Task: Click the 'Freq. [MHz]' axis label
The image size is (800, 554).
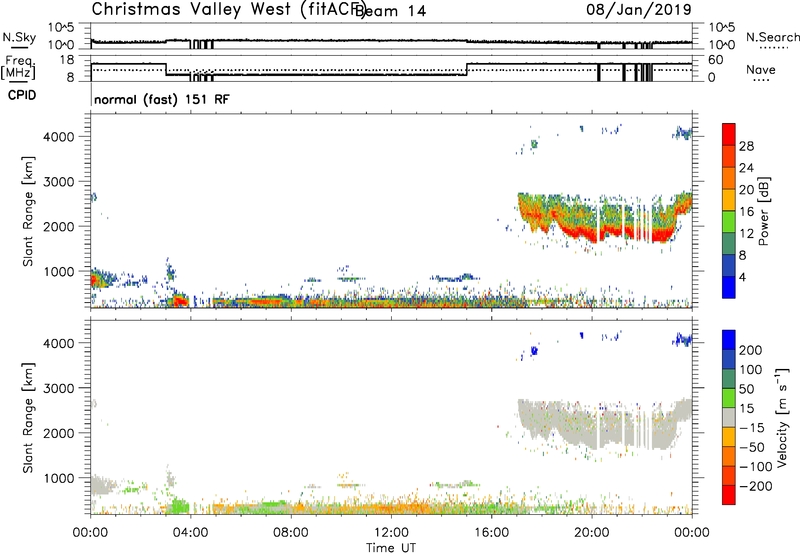Action: [x=18, y=68]
